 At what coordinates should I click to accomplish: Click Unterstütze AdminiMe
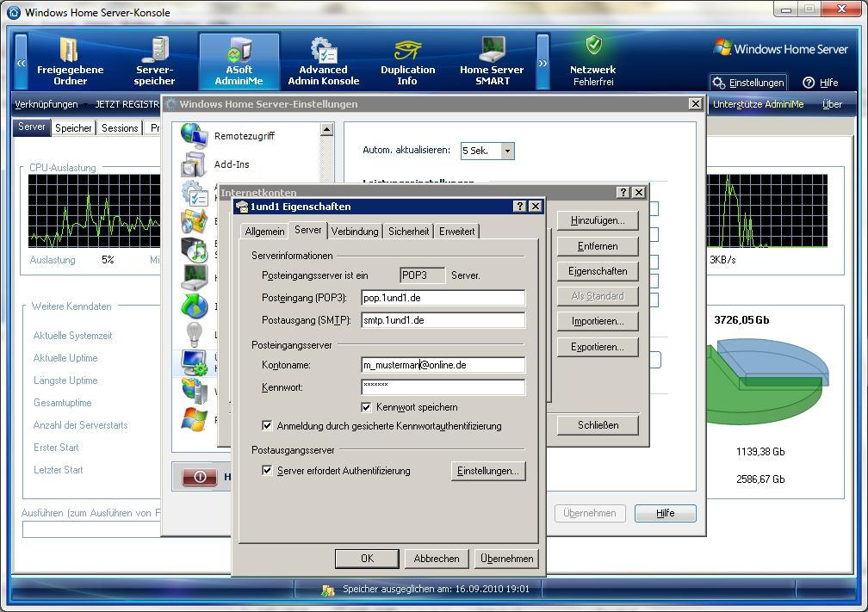[x=758, y=104]
